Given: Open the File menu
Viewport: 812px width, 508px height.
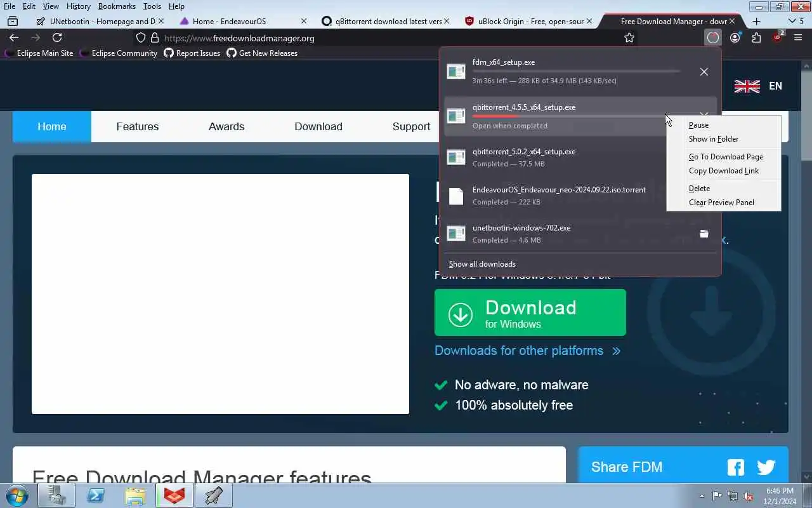Looking at the screenshot, I should [10, 6].
